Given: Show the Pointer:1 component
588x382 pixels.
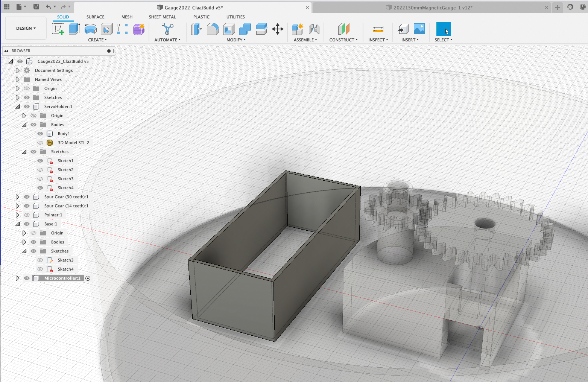Looking at the screenshot, I should [27, 215].
